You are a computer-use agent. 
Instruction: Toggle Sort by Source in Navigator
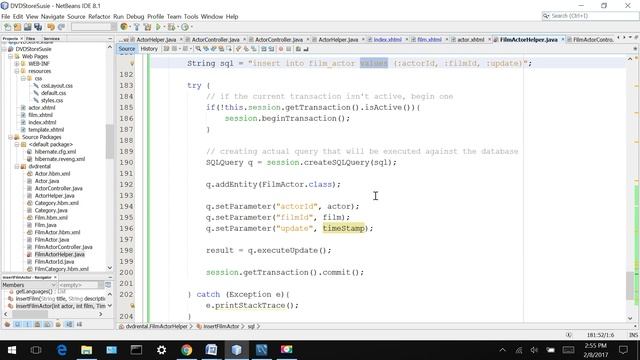79,324
